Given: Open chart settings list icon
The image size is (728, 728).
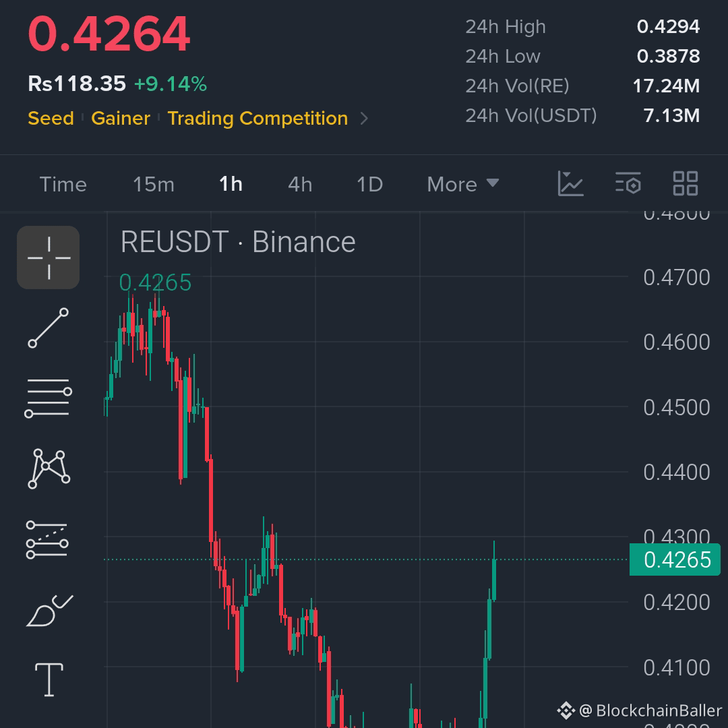Looking at the screenshot, I should 628,183.
